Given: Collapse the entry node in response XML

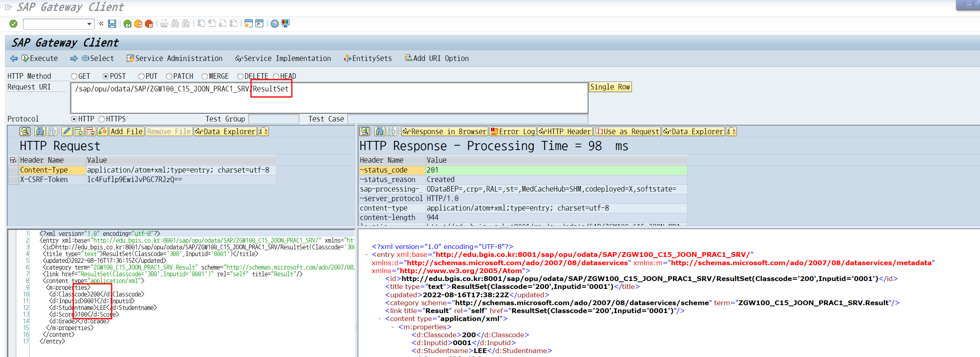Looking at the screenshot, I should coord(367,255).
